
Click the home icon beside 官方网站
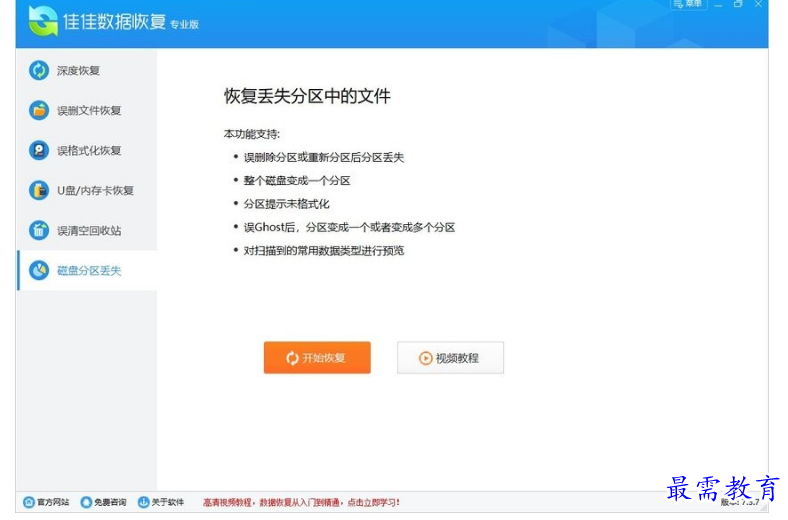tap(29, 502)
